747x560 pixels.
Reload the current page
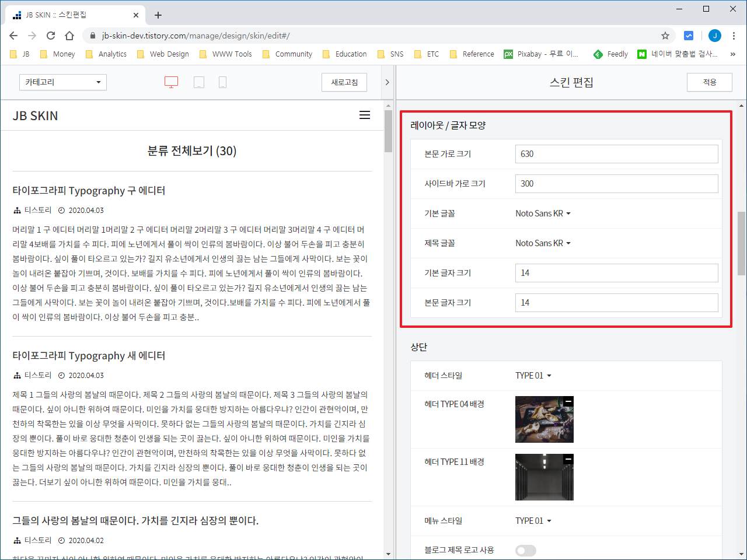pos(51,36)
